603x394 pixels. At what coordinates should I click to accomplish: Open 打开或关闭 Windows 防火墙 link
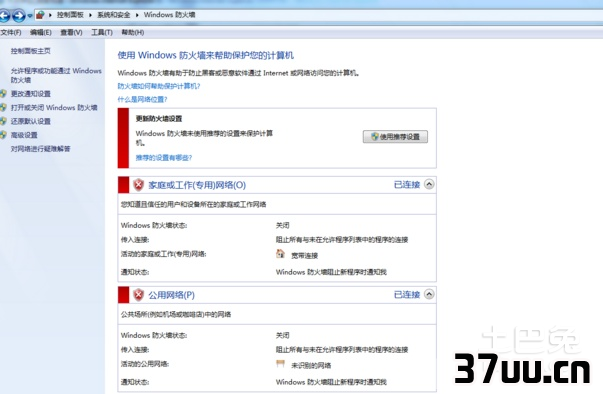(x=54, y=108)
